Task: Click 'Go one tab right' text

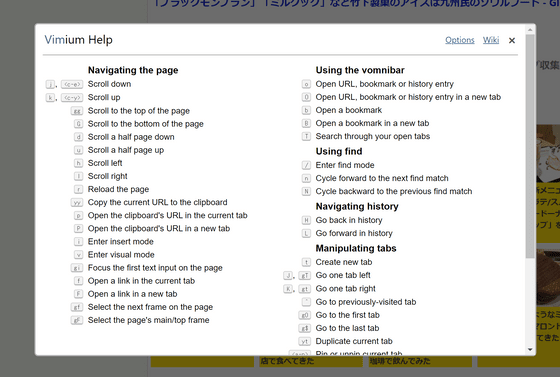Action: click(x=345, y=288)
